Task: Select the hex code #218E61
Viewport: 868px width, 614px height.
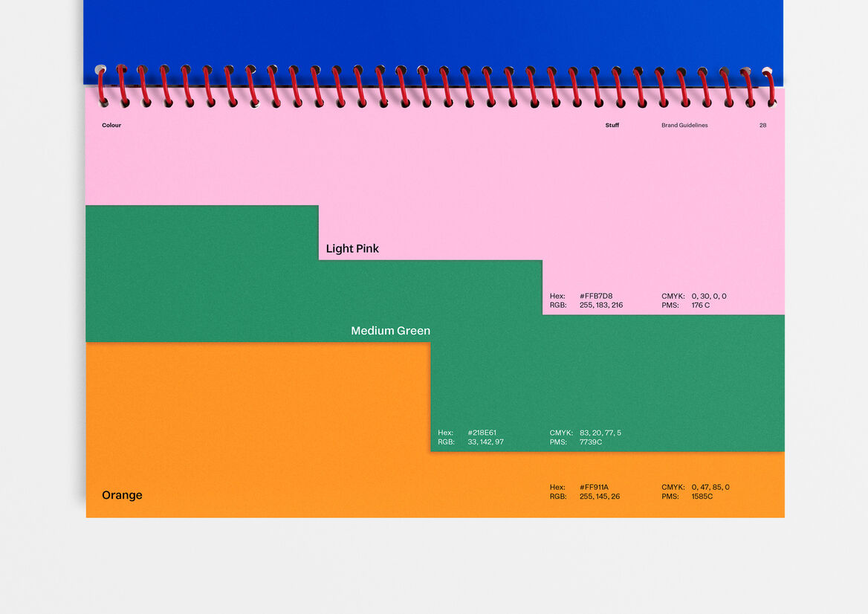Action: click(482, 433)
